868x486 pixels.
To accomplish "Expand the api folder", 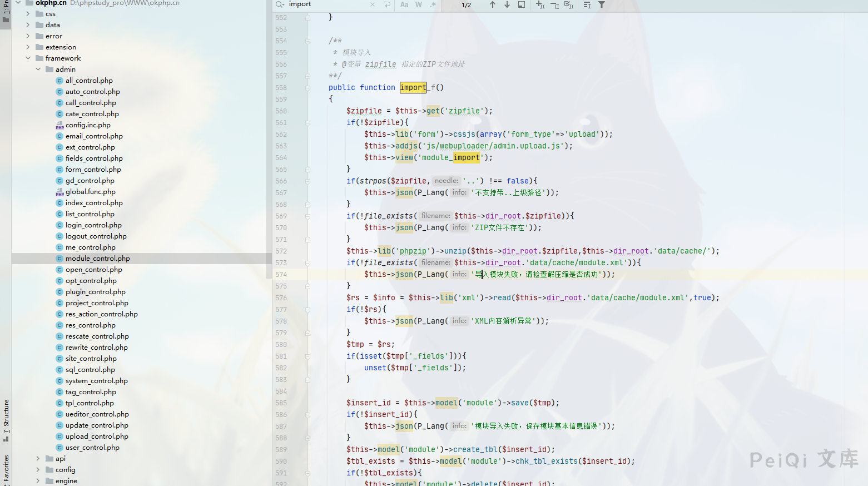I will click(38, 459).
